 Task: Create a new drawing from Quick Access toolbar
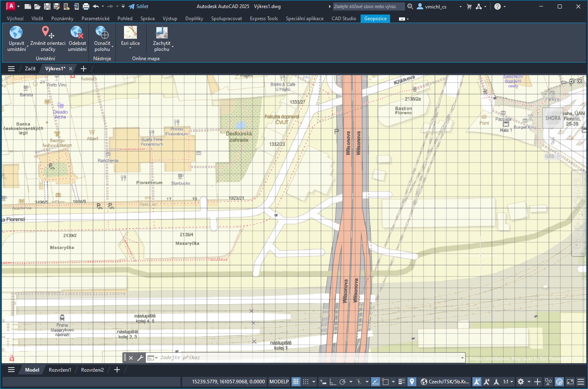pos(27,6)
